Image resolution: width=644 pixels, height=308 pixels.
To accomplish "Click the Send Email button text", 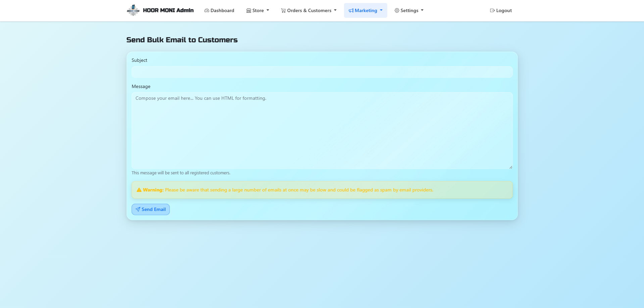I will point(154,209).
